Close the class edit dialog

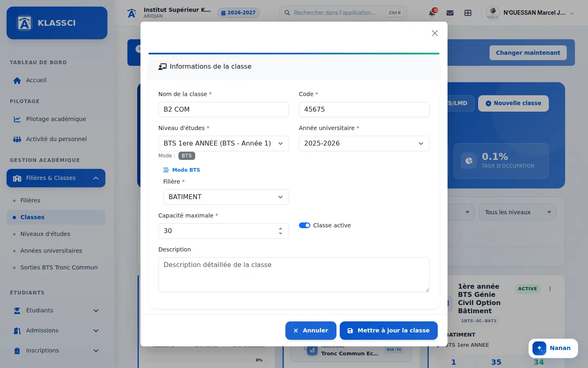[435, 33]
